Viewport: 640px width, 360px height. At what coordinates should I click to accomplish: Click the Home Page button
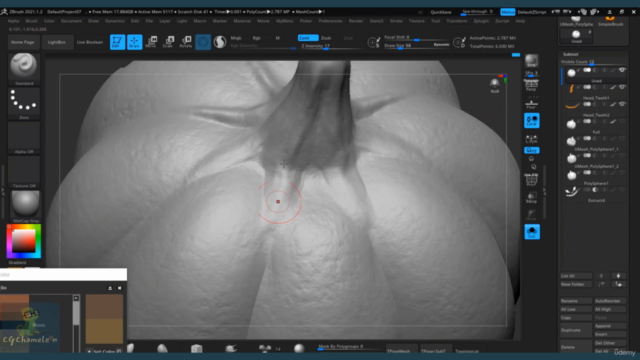[22, 42]
